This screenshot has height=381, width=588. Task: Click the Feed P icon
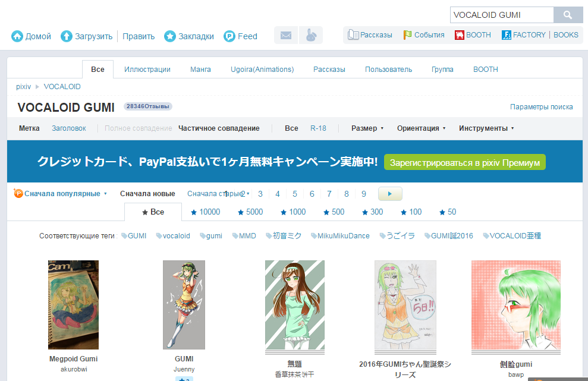[x=229, y=36]
